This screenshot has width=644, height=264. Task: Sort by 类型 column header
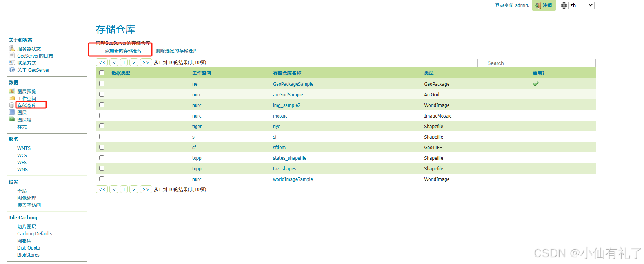(429, 73)
